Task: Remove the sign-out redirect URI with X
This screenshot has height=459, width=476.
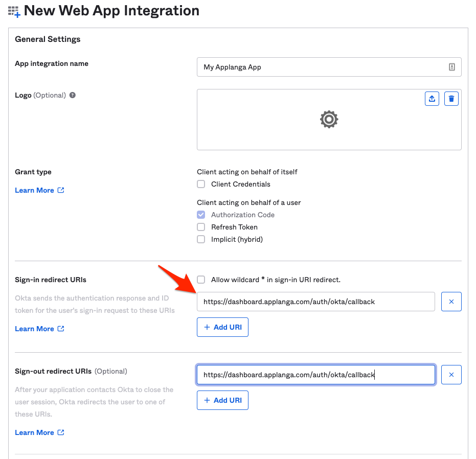Action: click(x=451, y=375)
